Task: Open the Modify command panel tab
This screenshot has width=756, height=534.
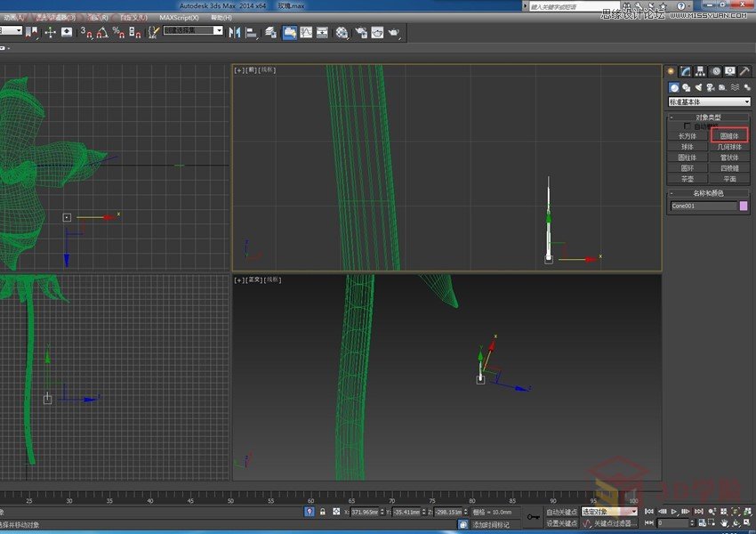Action: coord(686,71)
